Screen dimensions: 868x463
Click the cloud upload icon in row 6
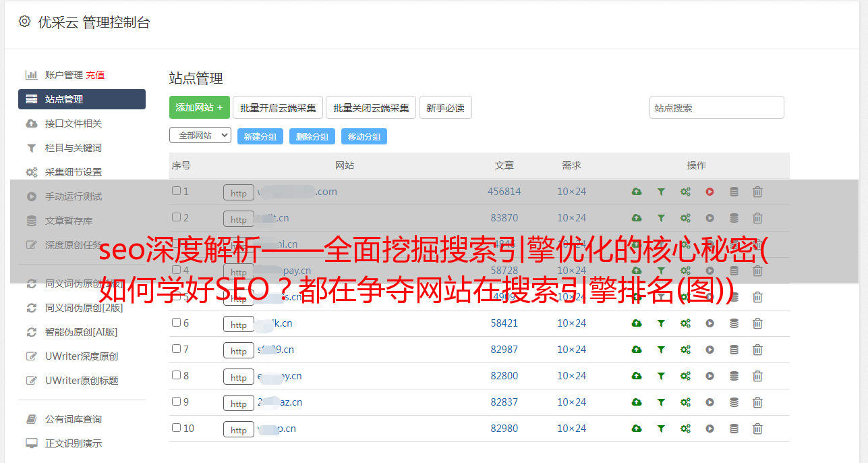click(637, 323)
